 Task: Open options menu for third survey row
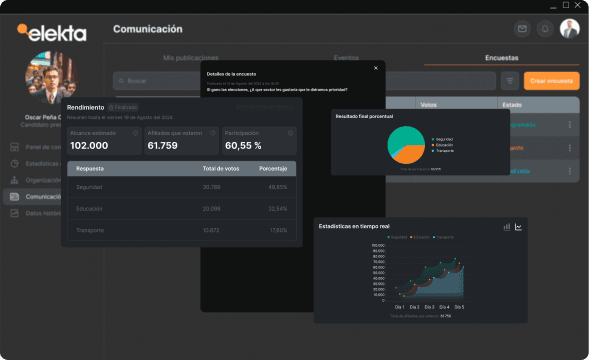569,171
